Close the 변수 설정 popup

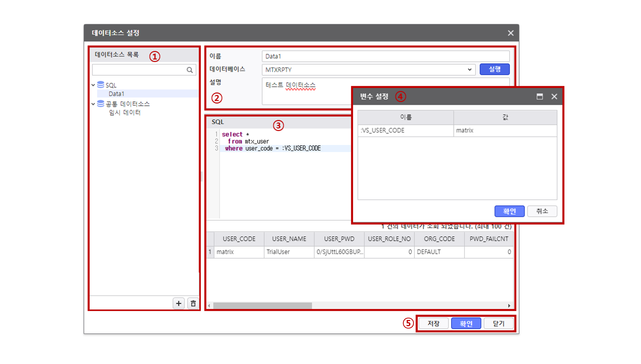(x=554, y=96)
